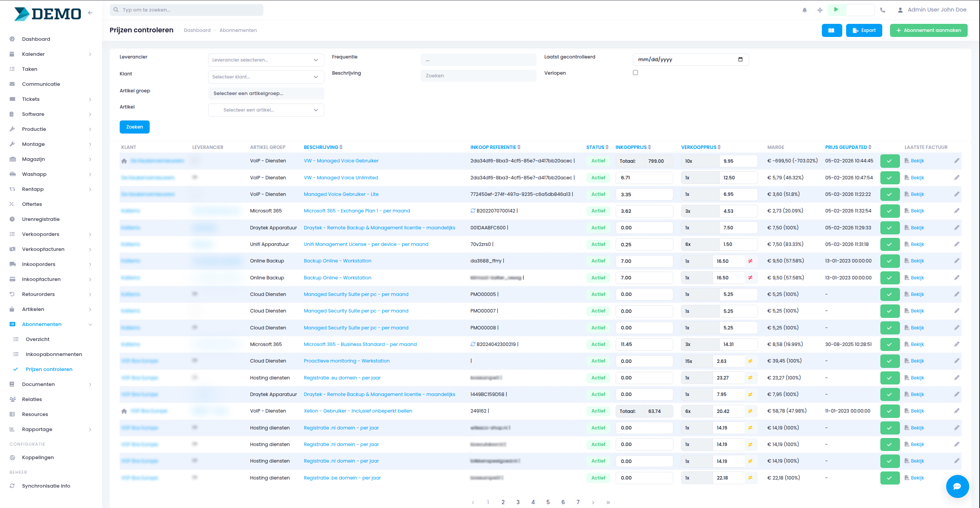The width and height of the screenshot is (980, 508).
Task: Click the green play timer button
Action: (836, 10)
